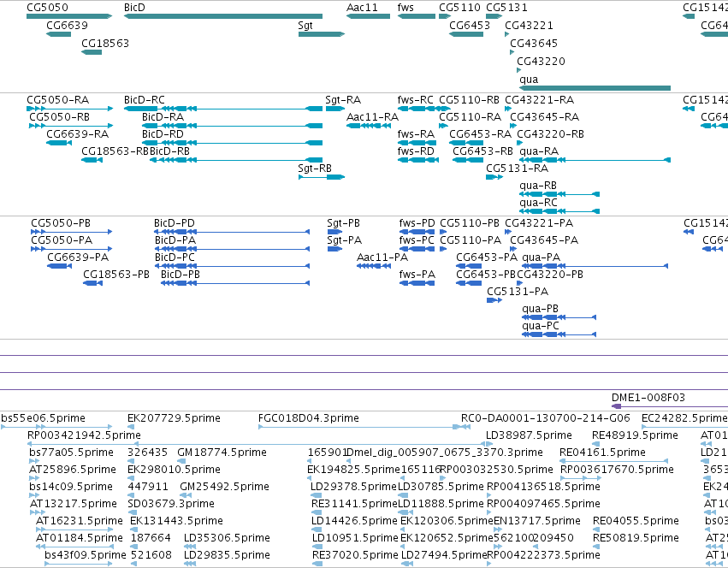Screen dimensions: 728x568
Task: Select protein CG6453-PA
Action: pos(469,266)
